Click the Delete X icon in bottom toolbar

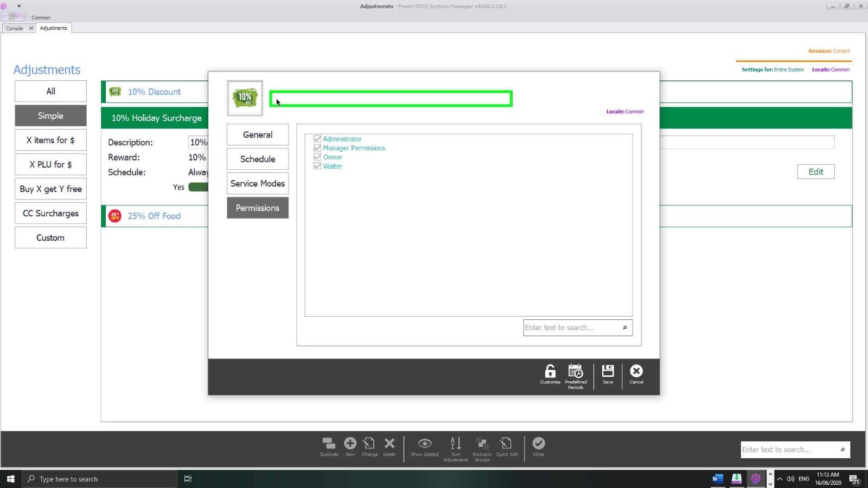pyautogui.click(x=390, y=443)
